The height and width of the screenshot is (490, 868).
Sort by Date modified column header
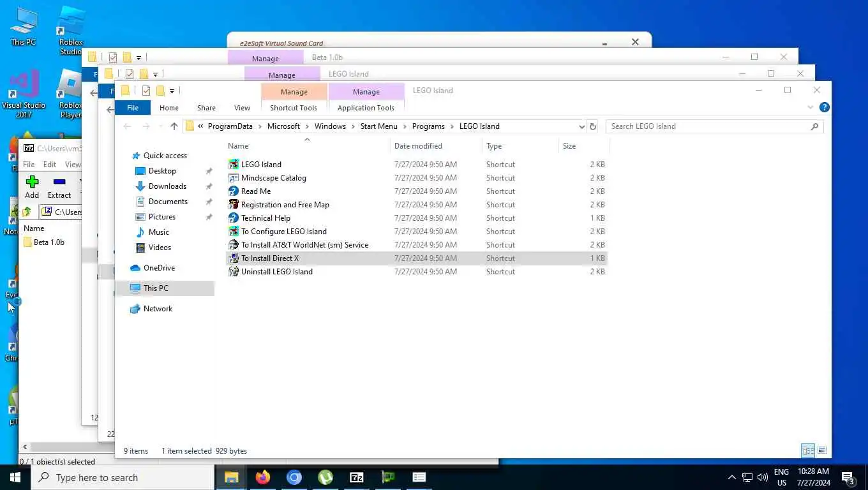pos(436,146)
